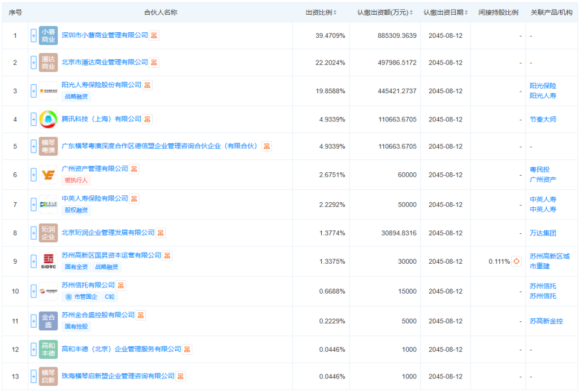Sort by 认缴出资额(万元) column header
Screen dimensions: 579x392
click(x=384, y=12)
